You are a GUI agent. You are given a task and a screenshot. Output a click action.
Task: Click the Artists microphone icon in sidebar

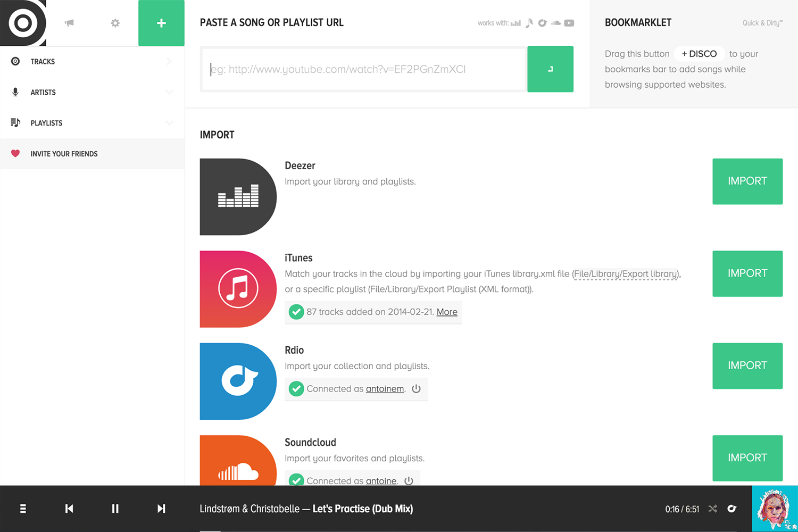tap(15, 93)
